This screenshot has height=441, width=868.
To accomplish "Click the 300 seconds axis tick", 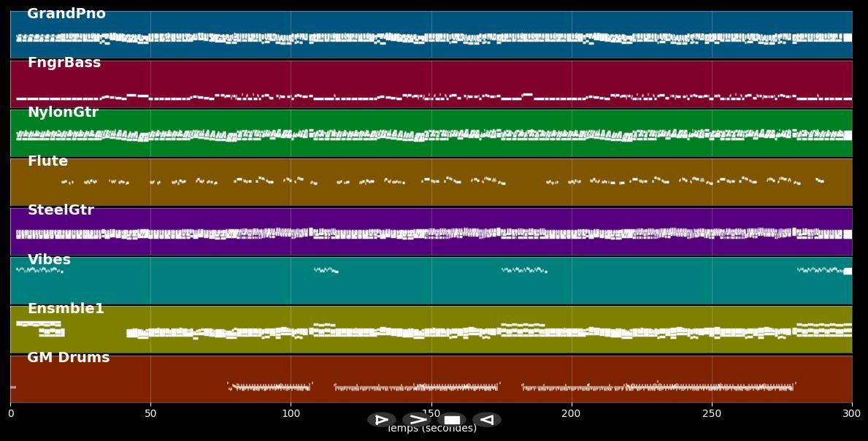I will [851, 414].
